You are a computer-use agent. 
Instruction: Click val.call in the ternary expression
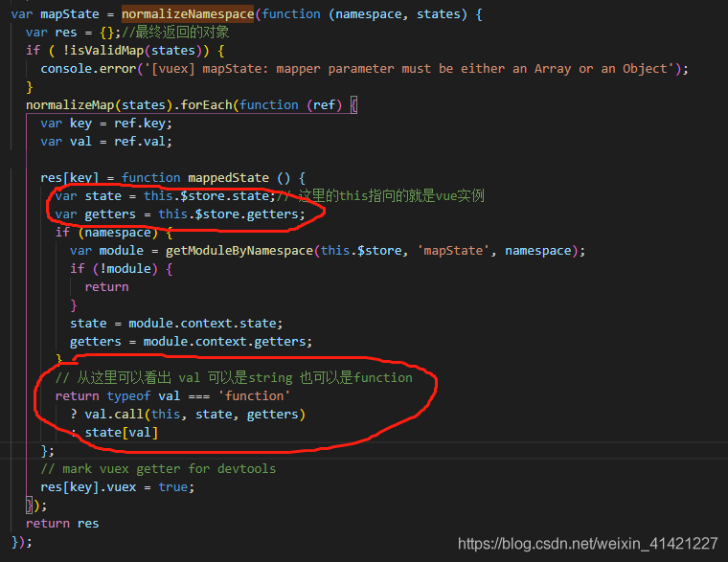coord(114,414)
